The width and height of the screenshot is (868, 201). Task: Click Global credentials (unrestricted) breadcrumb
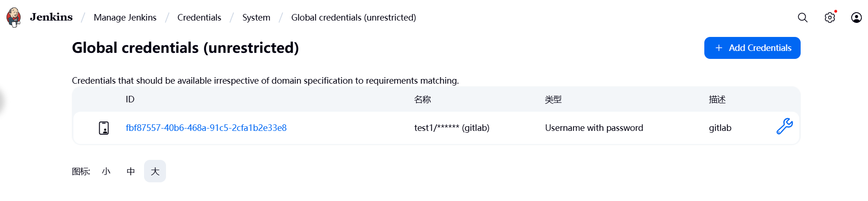tap(354, 18)
